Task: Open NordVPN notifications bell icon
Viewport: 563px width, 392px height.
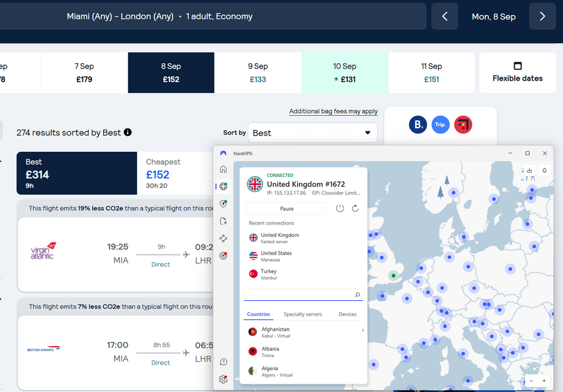Action: pos(544,171)
